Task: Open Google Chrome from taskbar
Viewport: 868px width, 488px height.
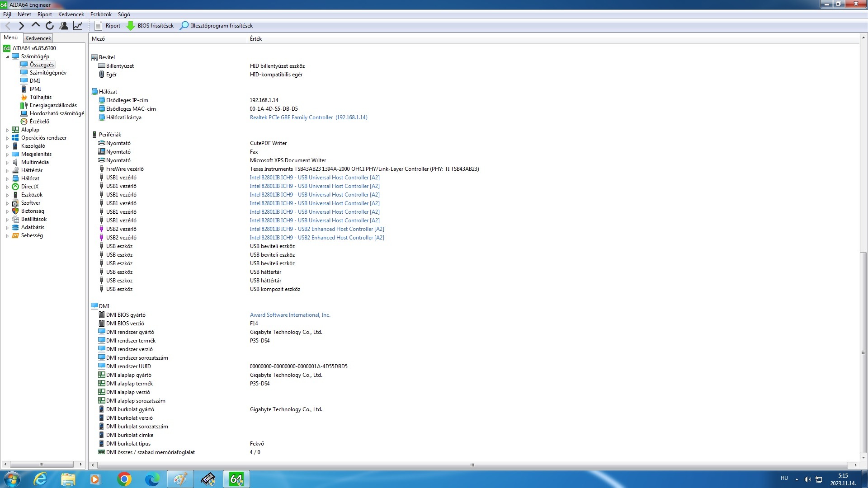Action: 124,479
